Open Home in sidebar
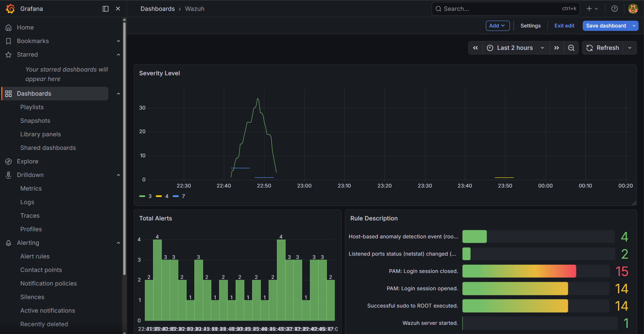644x334 pixels. [25, 27]
